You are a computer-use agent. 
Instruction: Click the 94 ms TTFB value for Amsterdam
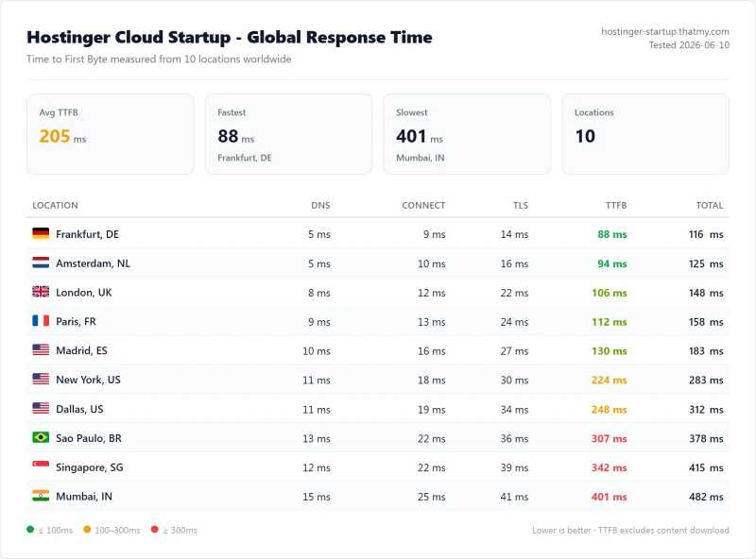[x=611, y=263]
